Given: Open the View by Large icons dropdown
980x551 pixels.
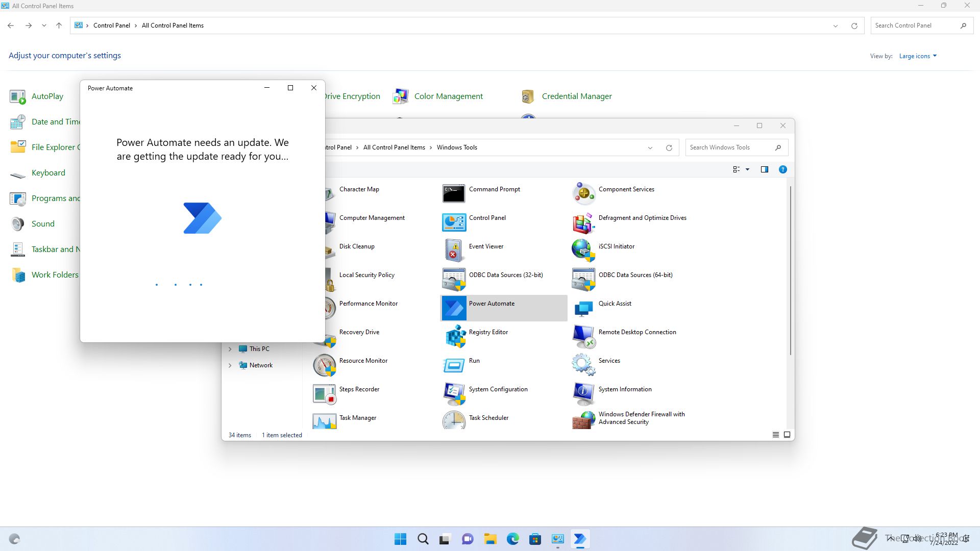Looking at the screenshot, I should click(918, 56).
